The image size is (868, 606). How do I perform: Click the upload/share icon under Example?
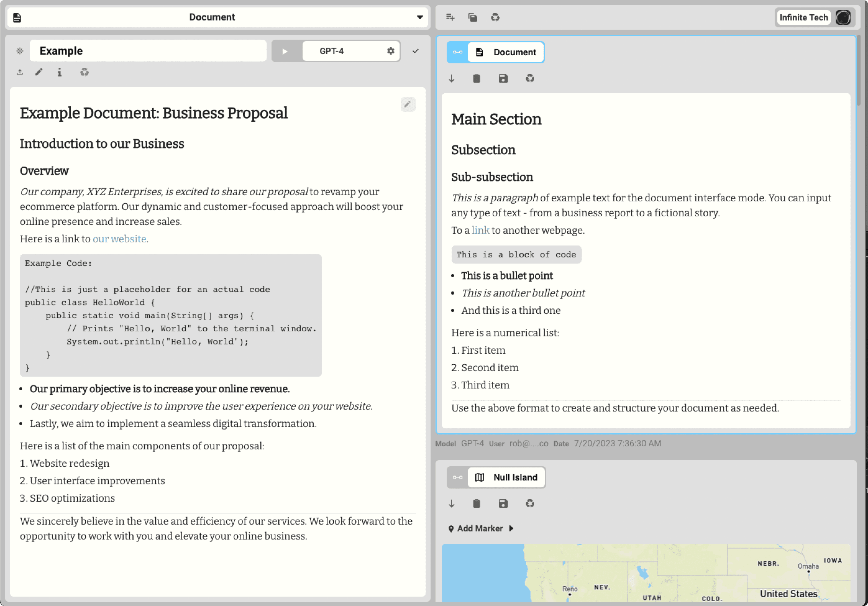pos(20,72)
